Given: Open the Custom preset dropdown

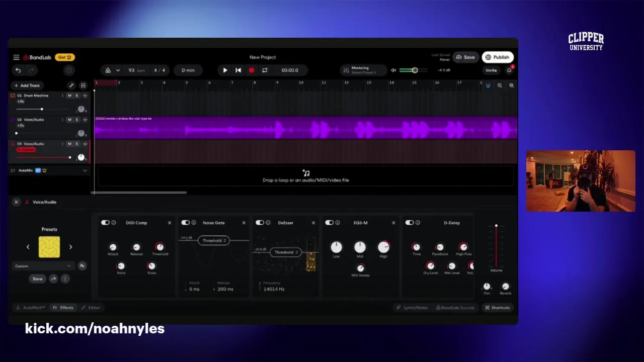Looking at the screenshot, I should click(x=43, y=266).
